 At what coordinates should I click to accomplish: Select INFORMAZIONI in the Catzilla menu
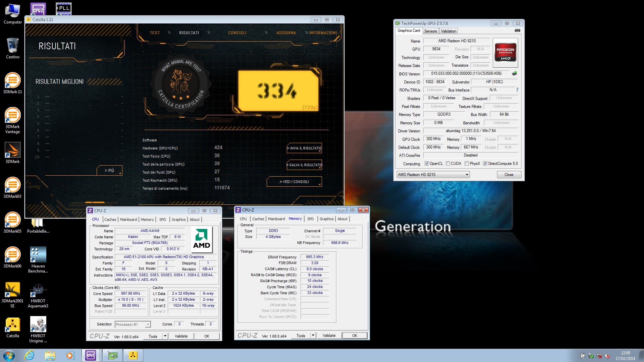[323, 33]
